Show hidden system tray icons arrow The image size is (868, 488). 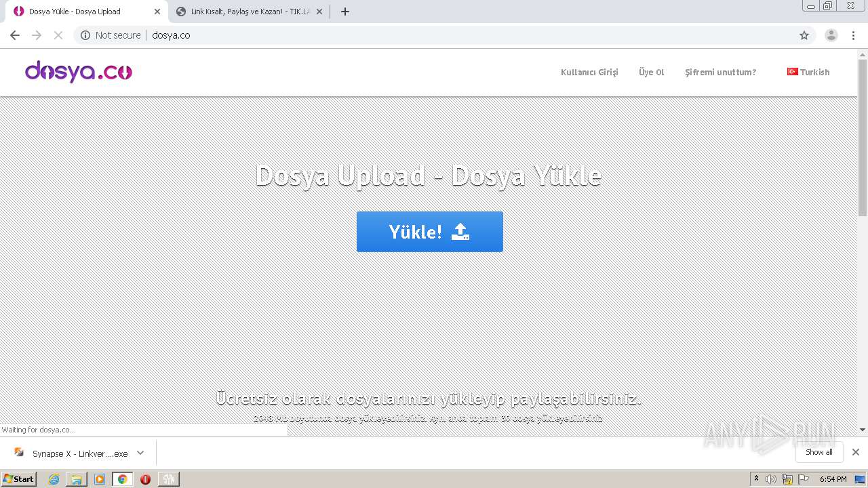click(x=756, y=479)
